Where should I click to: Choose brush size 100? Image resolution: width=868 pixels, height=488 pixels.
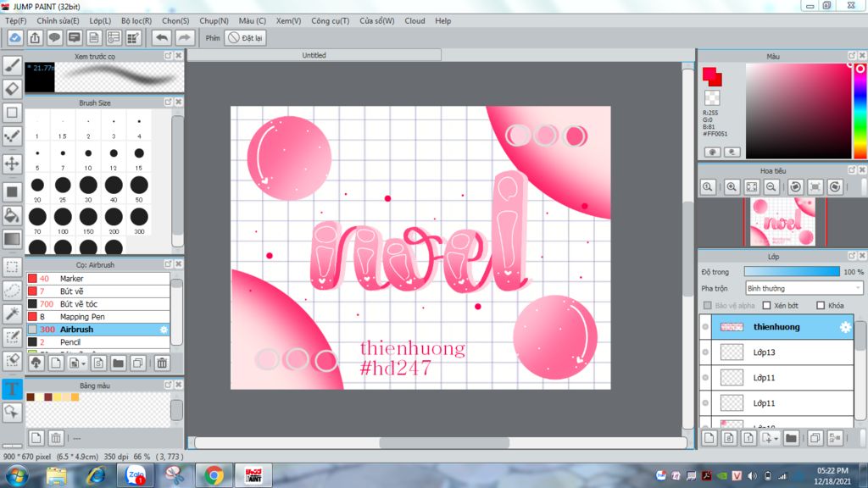tap(63, 220)
